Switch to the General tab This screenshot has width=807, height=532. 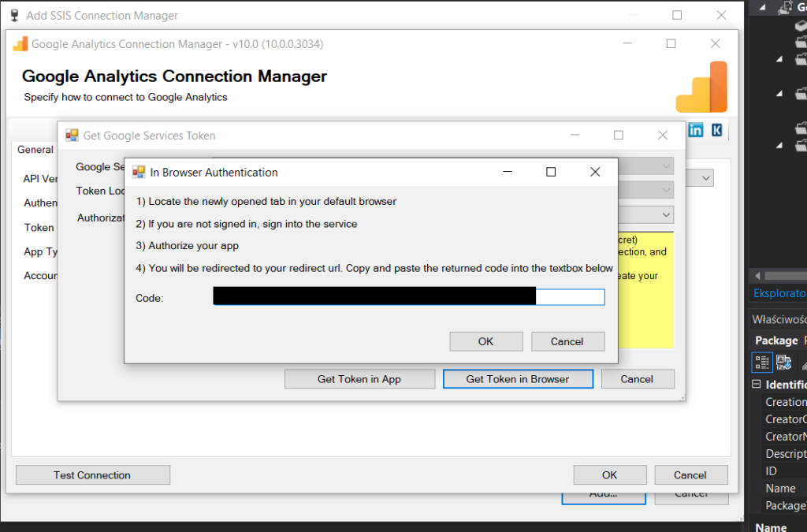click(x=35, y=150)
